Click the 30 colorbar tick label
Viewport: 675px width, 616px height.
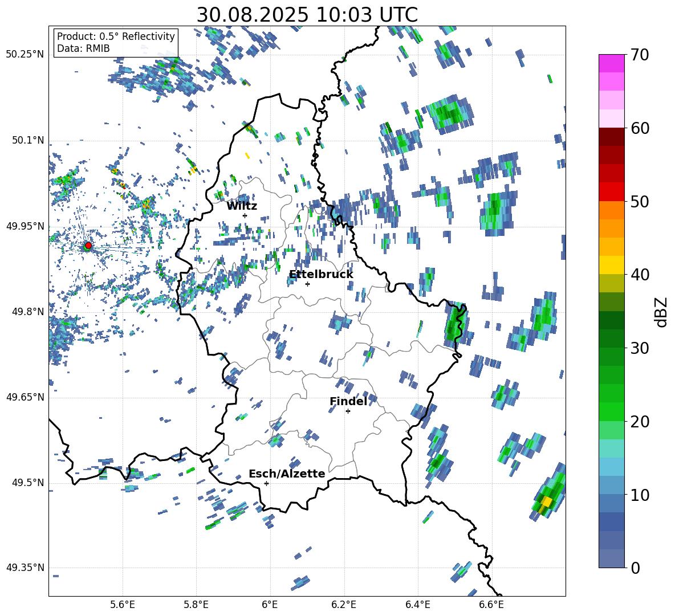pyautogui.click(x=640, y=348)
